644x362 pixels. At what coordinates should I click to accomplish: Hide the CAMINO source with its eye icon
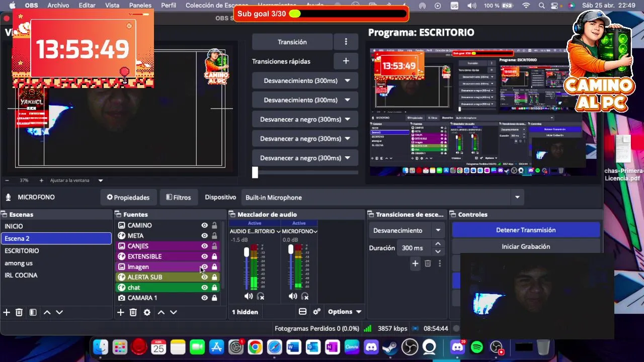204,225
